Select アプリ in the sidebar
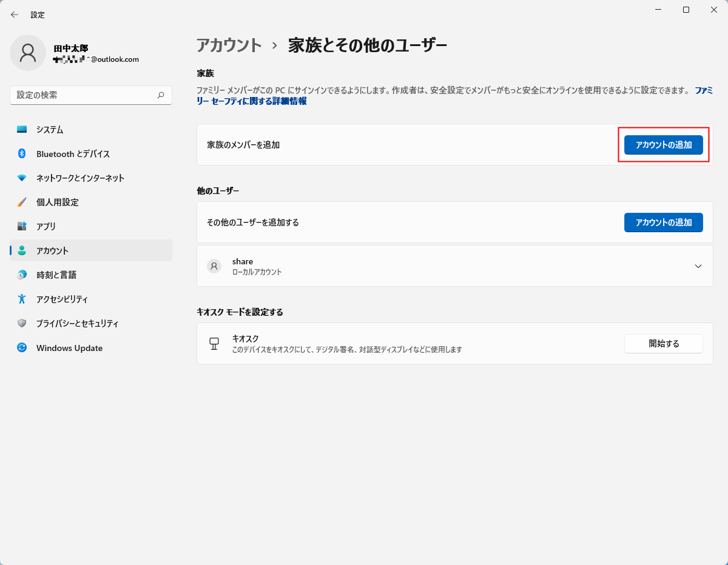Screen dimensions: 728x565 [x=91, y=226]
